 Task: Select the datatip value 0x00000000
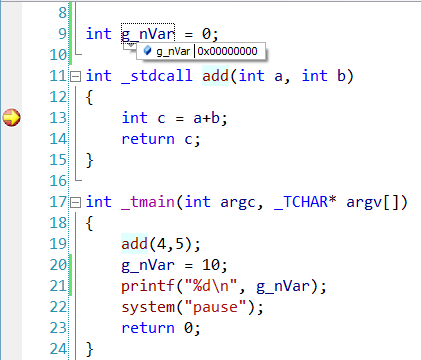[227, 51]
